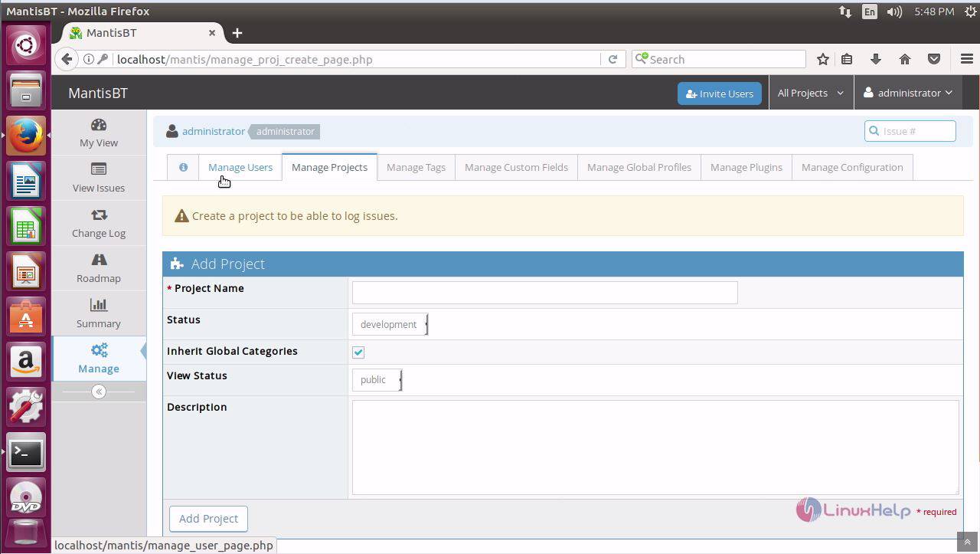This screenshot has width=980, height=554.
Task: Click the Issue # search field
Action: coord(910,131)
